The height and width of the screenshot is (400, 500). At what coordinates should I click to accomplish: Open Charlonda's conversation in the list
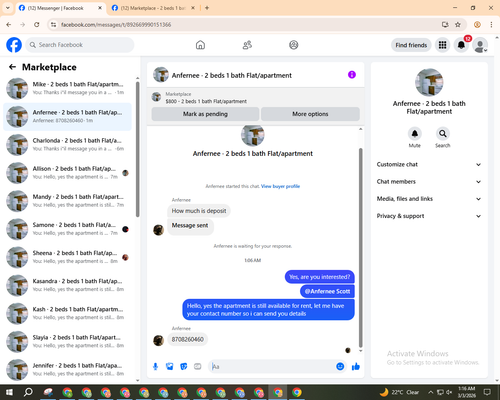pos(67,145)
